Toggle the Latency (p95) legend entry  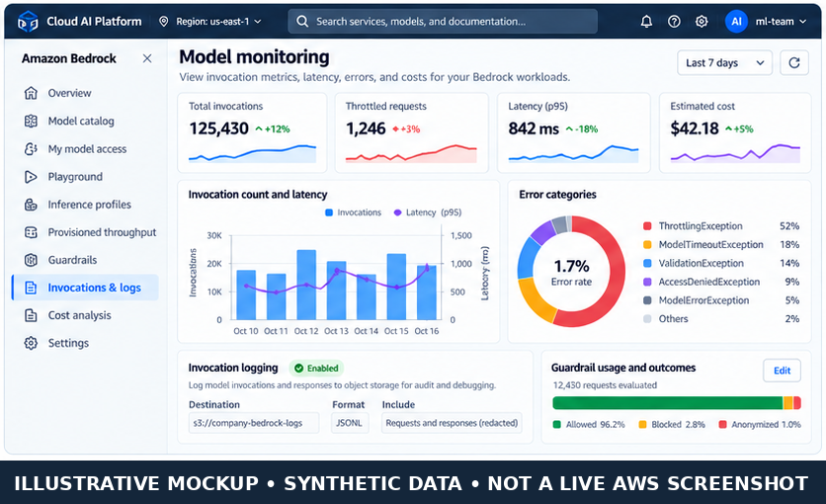(427, 212)
